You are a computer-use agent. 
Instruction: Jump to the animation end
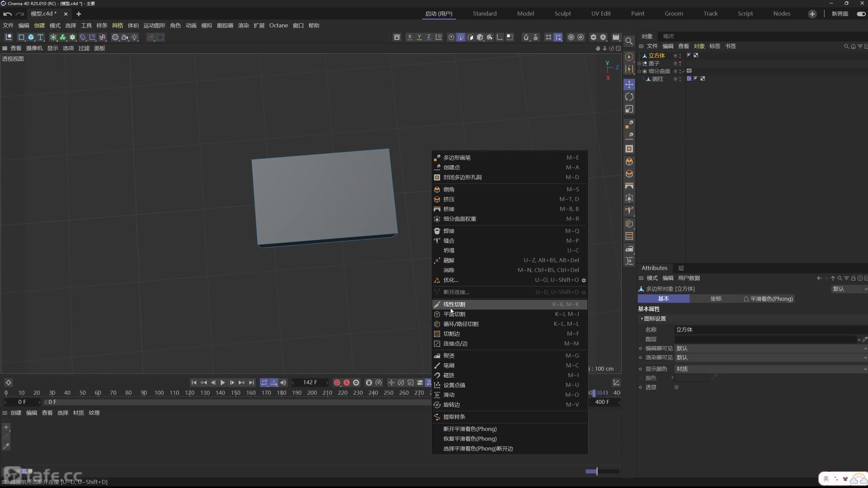[x=251, y=383]
